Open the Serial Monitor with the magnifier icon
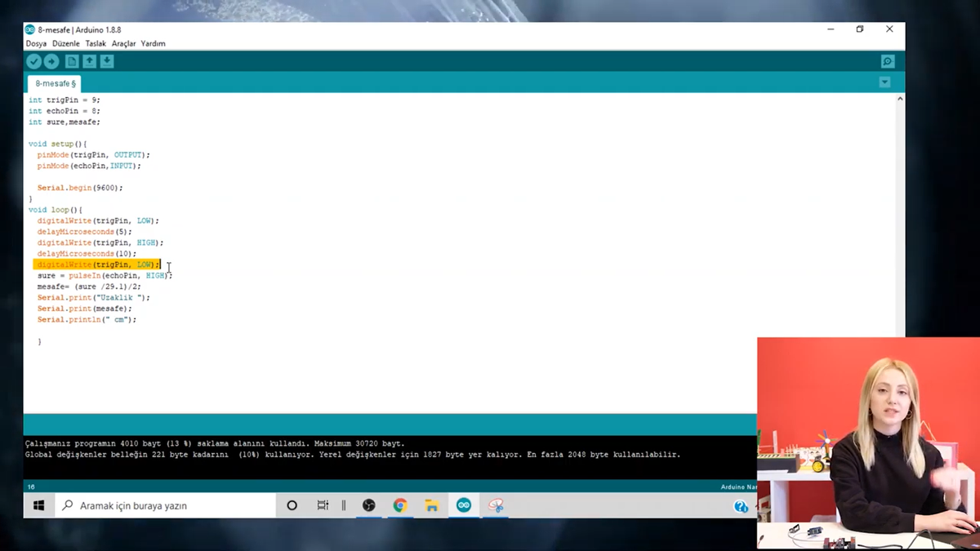 [887, 61]
